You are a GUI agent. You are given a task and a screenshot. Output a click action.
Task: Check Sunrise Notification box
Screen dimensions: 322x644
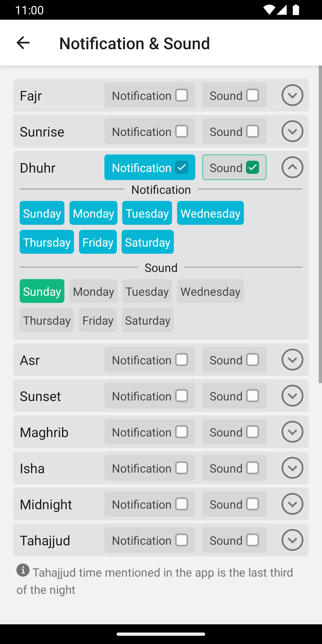coord(182,131)
